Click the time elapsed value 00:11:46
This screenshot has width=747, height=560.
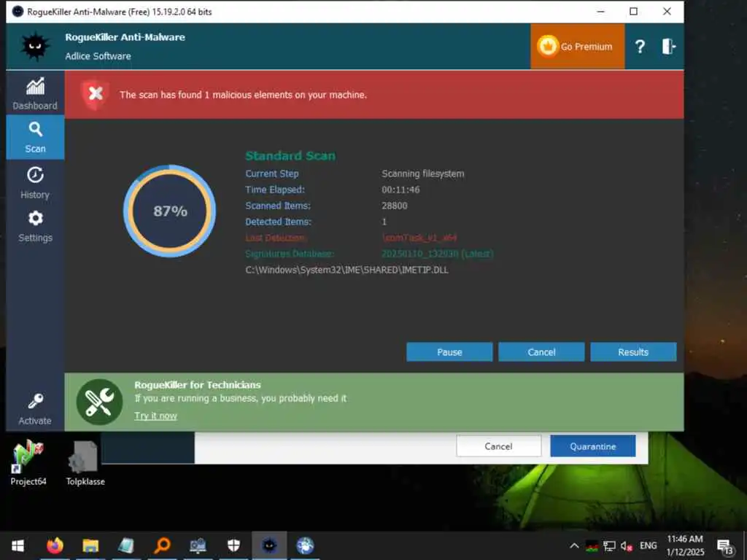tap(400, 190)
